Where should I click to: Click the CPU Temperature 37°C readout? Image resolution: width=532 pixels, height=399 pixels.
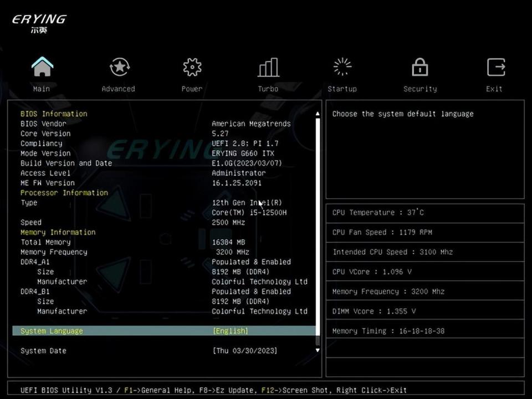tap(378, 212)
